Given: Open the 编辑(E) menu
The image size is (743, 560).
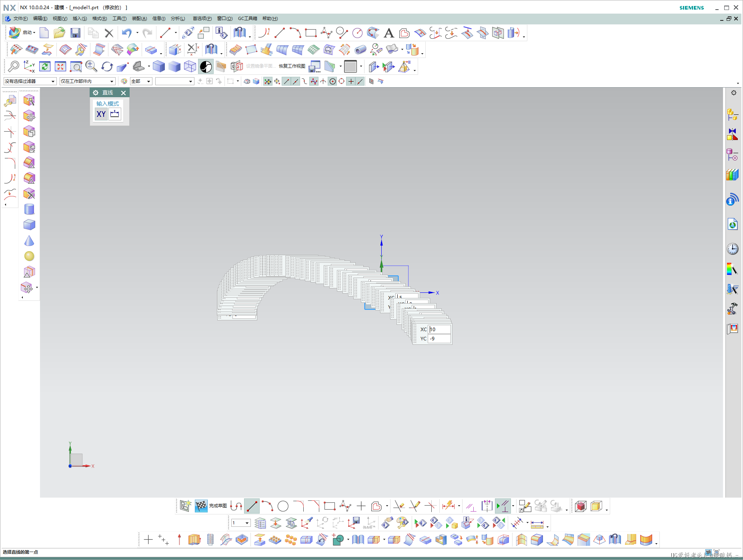Looking at the screenshot, I should click(x=40, y=18).
